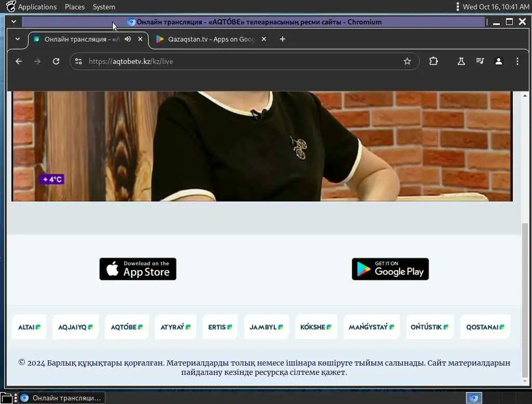Click the +4°C temperature overlay
The height and width of the screenshot is (404, 532).
coord(52,179)
